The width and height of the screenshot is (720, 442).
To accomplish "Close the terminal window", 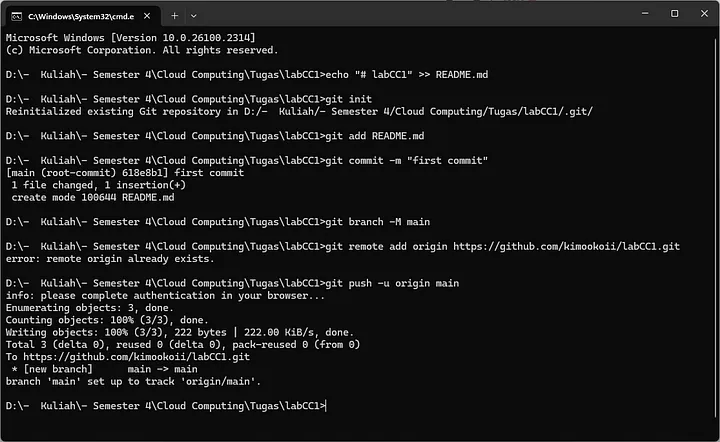I will [702, 13].
